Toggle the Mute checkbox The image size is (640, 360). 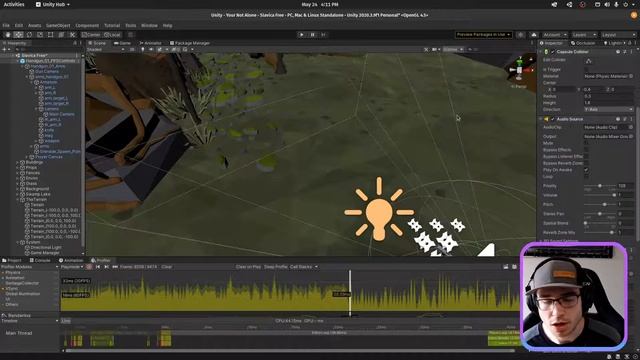(587, 143)
